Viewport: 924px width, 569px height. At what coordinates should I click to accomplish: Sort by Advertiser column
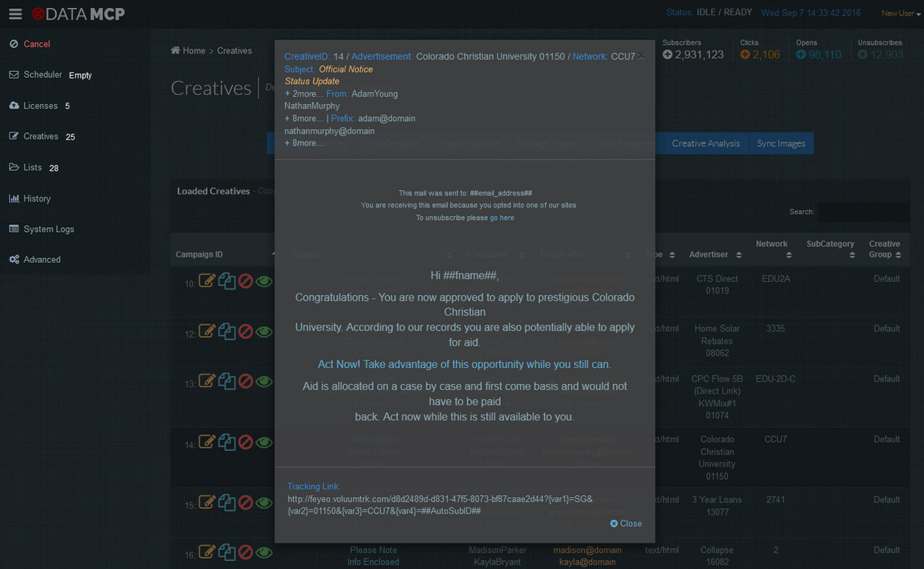tap(715, 254)
